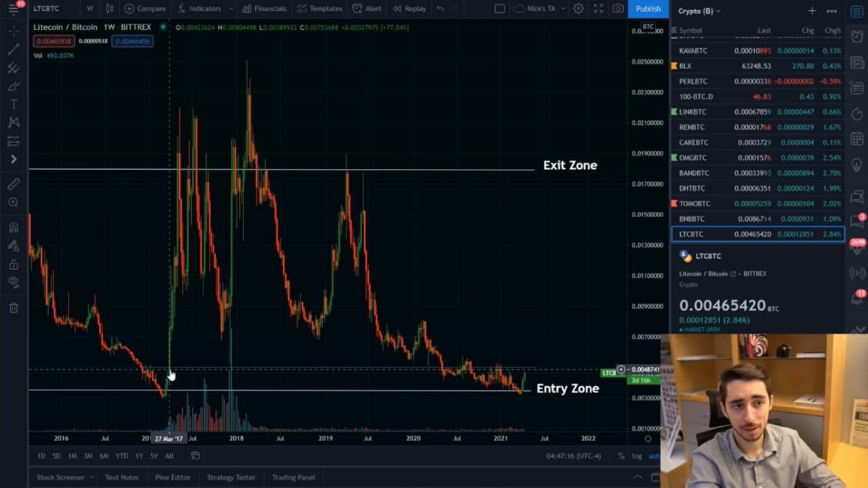Add a symbol to the watchlist
Screen dimensions: 868x488
point(812,11)
